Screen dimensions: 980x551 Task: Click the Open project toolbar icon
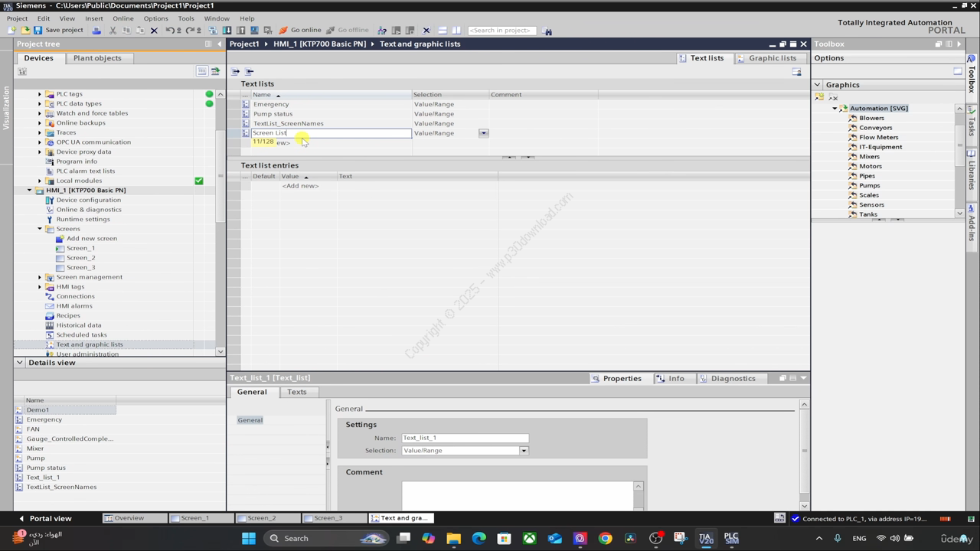click(25, 31)
